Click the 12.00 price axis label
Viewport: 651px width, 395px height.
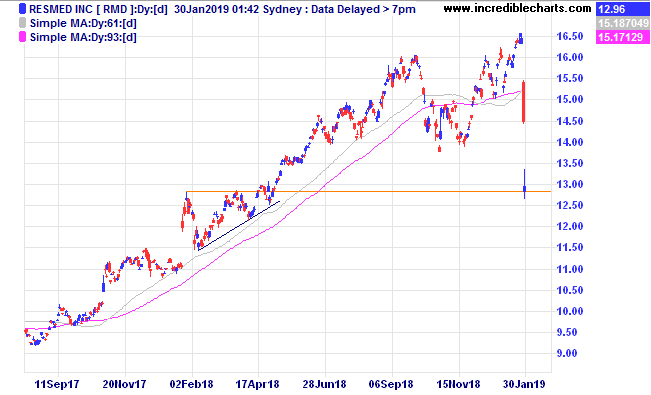[x=570, y=226]
